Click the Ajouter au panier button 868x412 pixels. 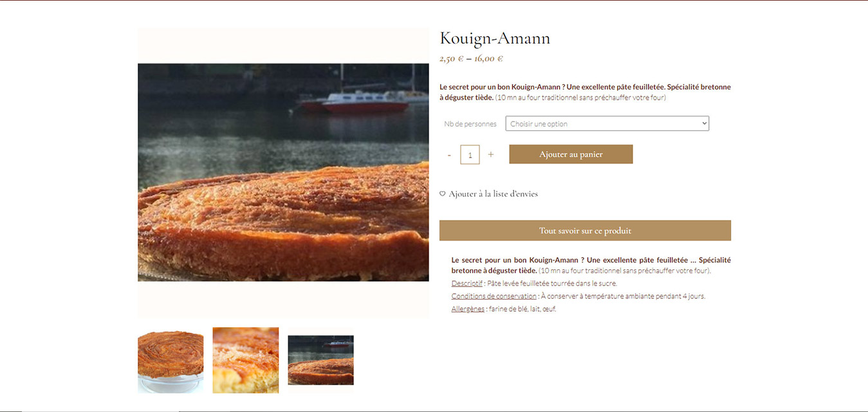(x=571, y=154)
